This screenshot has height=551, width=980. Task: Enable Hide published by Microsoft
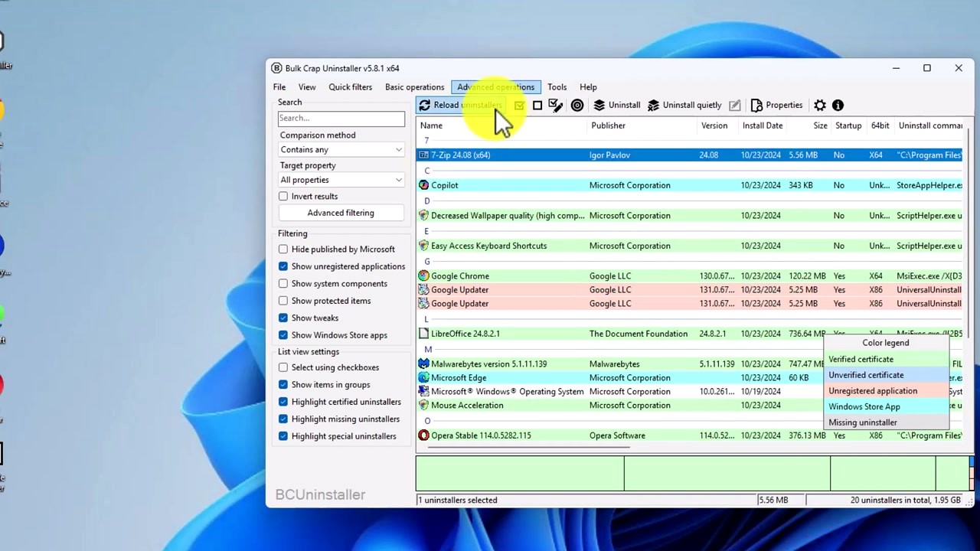point(283,249)
